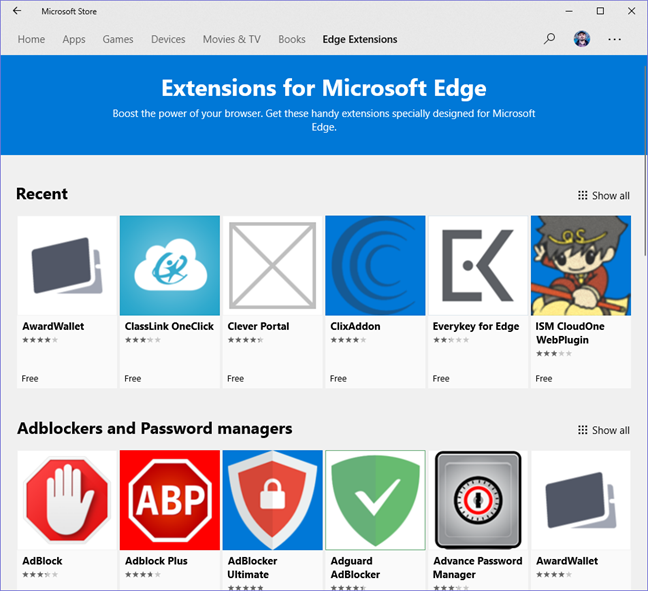Show all Adblockers and Password managers
648x591 pixels.
click(604, 430)
